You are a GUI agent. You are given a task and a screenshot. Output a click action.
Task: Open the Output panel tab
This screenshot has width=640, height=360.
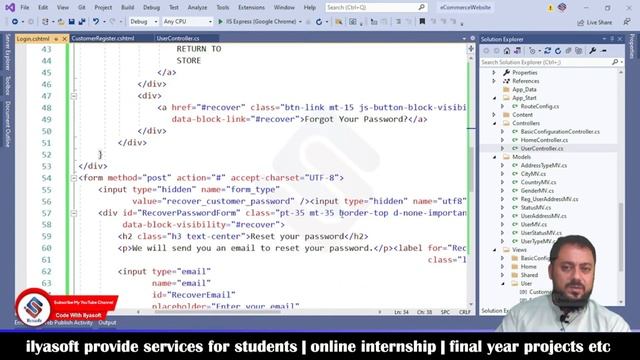[x=107, y=322]
